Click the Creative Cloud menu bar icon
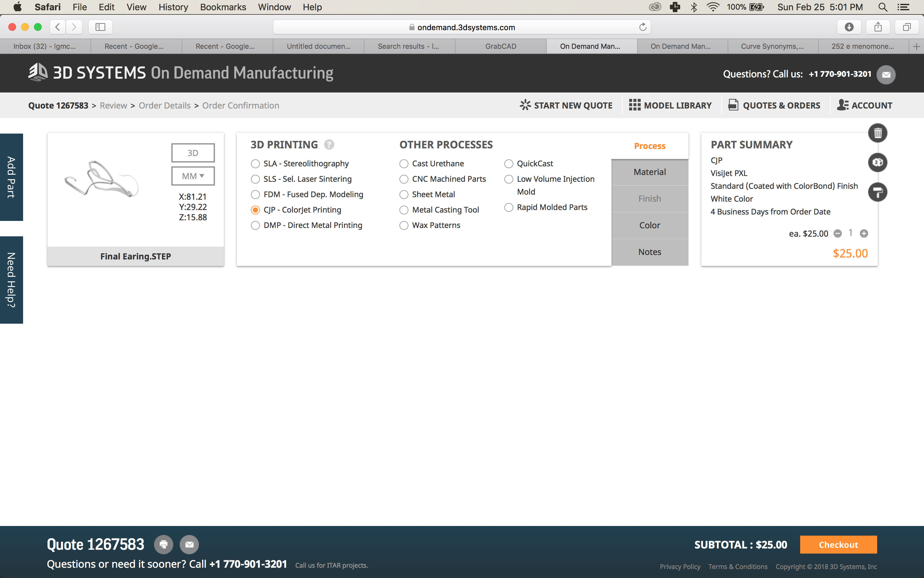The width and height of the screenshot is (924, 578). click(655, 7)
